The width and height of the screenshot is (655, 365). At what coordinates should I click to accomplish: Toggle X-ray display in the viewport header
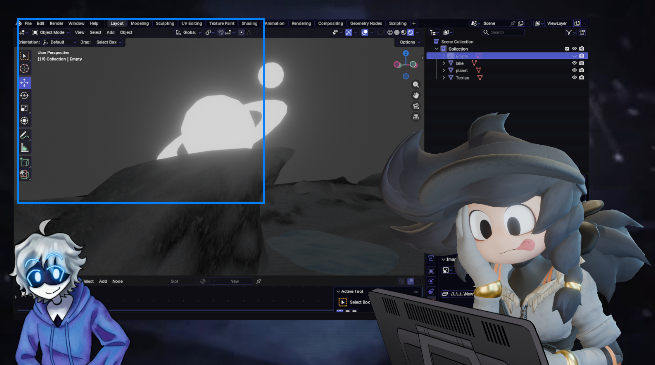(x=381, y=32)
